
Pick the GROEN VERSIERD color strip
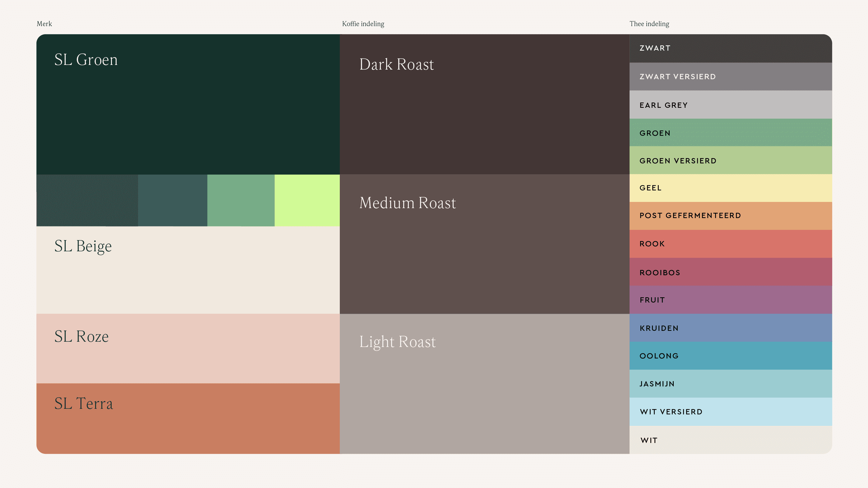click(730, 160)
